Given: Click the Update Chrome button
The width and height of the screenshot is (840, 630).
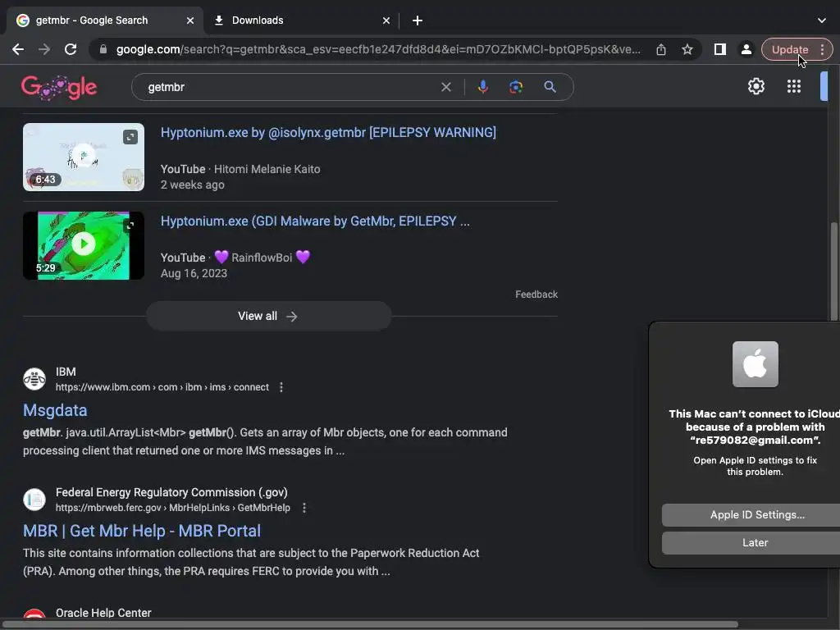Looking at the screenshot, I should pyautogui.click(x=790, y=49).
